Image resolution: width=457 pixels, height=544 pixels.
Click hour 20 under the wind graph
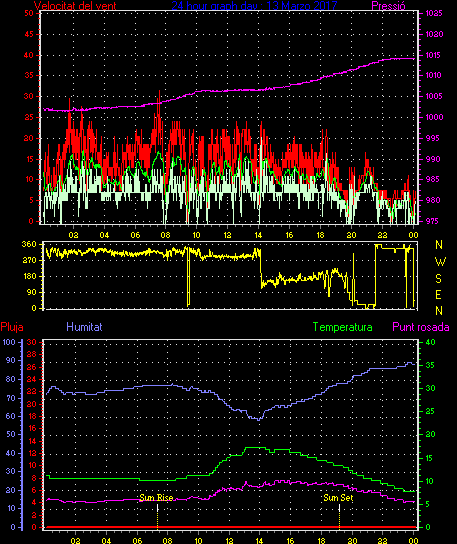click(351, 235)
